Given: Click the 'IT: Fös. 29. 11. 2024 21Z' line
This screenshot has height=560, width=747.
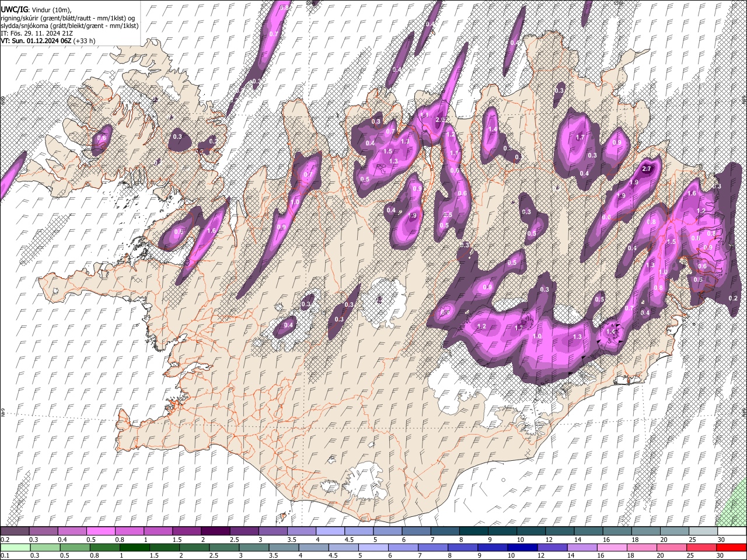Looking at the screenshot, I should (x=36, y=33).
